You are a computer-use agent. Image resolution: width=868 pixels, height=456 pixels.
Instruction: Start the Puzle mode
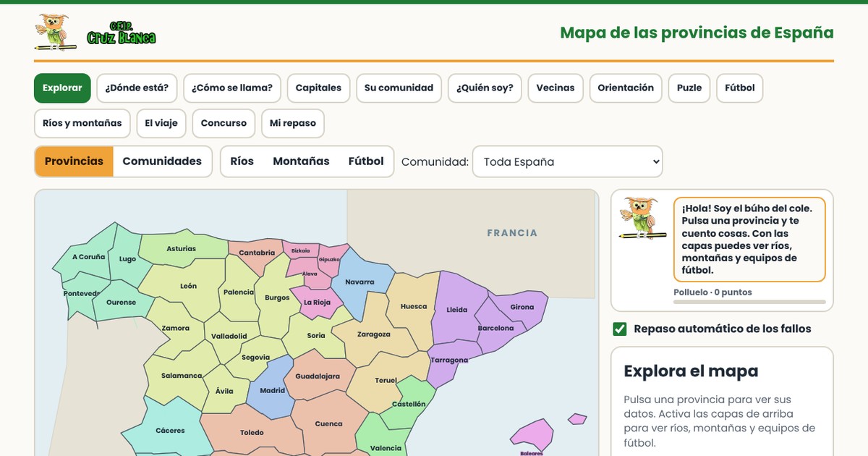click(x=689, y=88)
